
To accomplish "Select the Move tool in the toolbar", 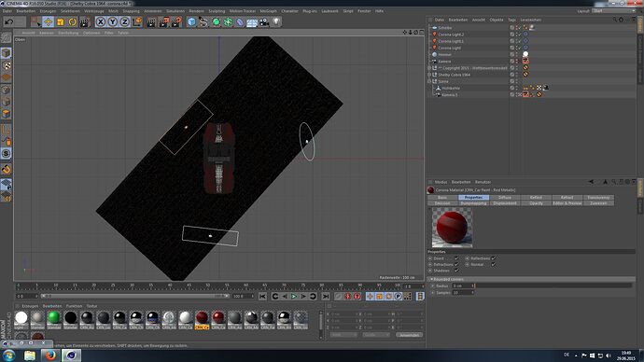I will (x=48, y=21).
